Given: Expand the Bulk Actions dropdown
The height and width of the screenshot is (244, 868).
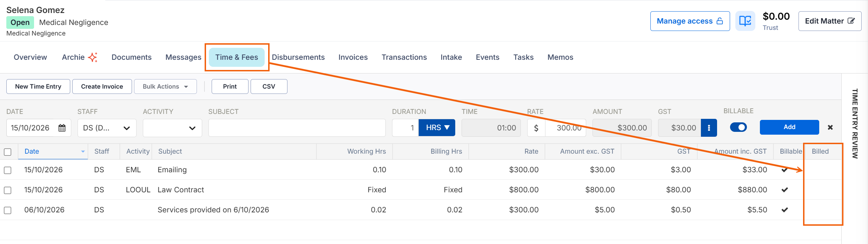Looking at the screenshot, I should 165,86.
